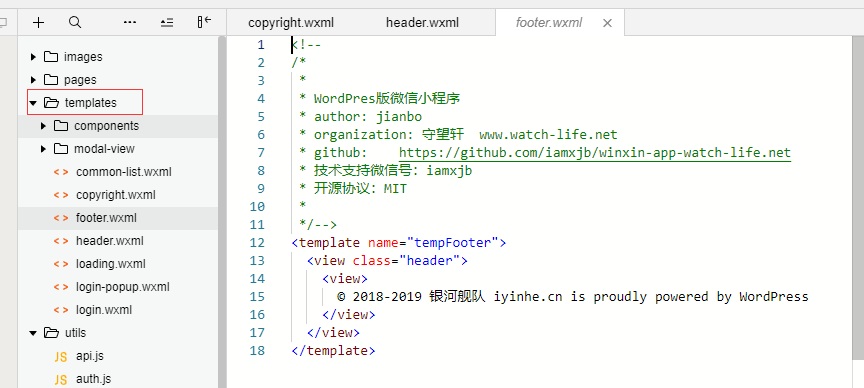Click the wxml icon beside login.wxml
Screen dimensions: 864x388
tap(61, 310)
